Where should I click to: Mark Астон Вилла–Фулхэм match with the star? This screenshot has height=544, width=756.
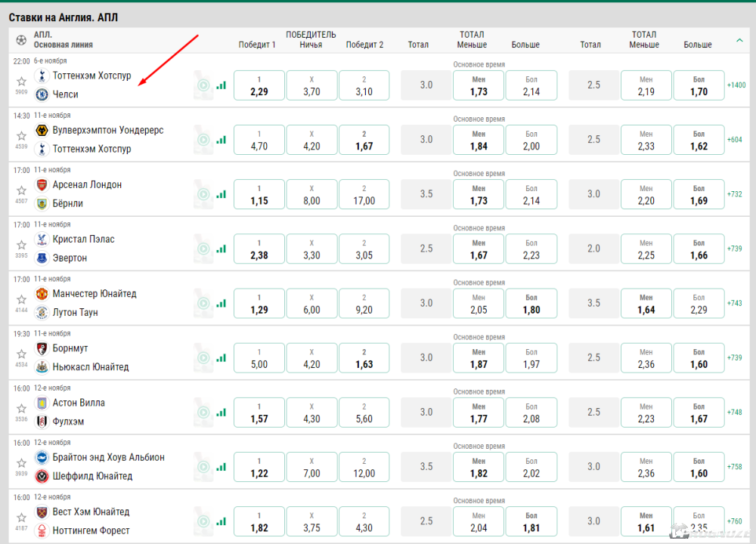click(x=21, y=408)
